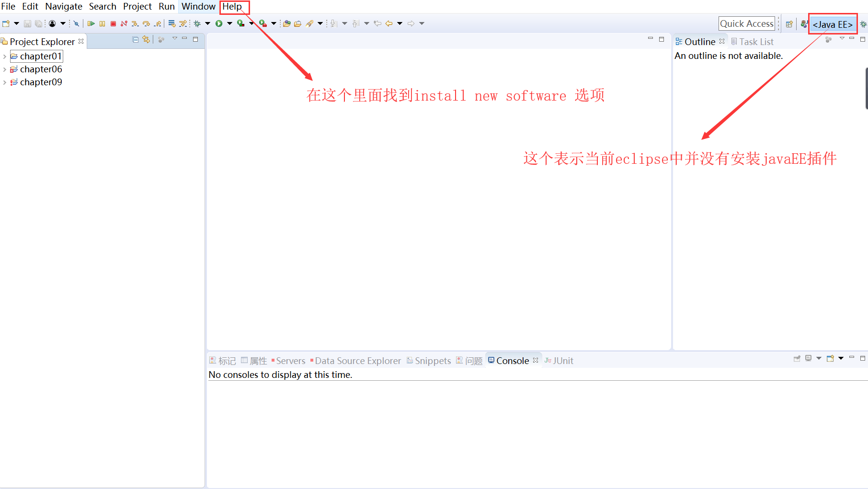
Task: Open the Back history dropdown arrow
Action: pos(400,23)
